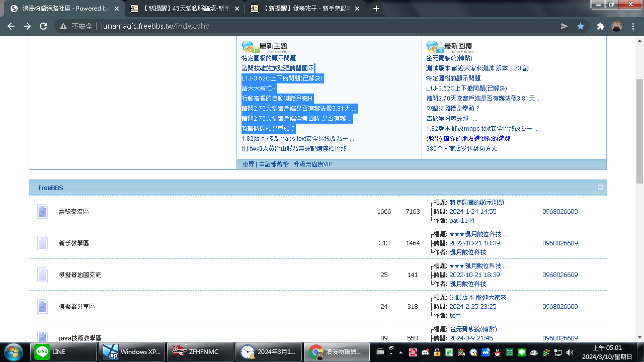
Task: Switch to Windows XP taskbar window
Action: [132, 352]
